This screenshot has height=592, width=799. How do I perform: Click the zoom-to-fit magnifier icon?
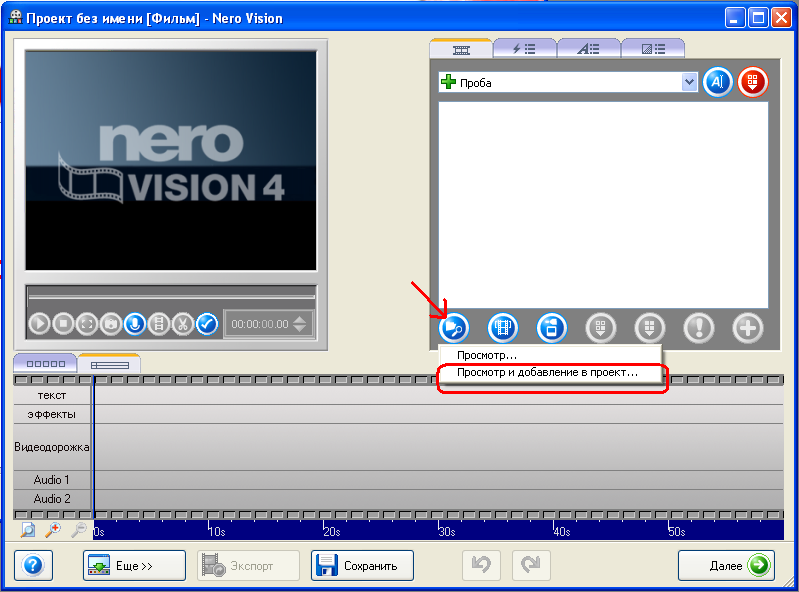click(28, 530)
